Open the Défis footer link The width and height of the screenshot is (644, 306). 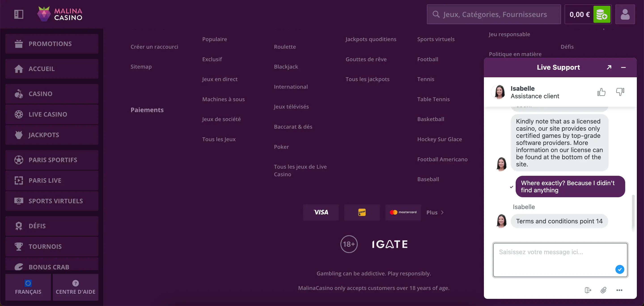(x=567, y=47)
